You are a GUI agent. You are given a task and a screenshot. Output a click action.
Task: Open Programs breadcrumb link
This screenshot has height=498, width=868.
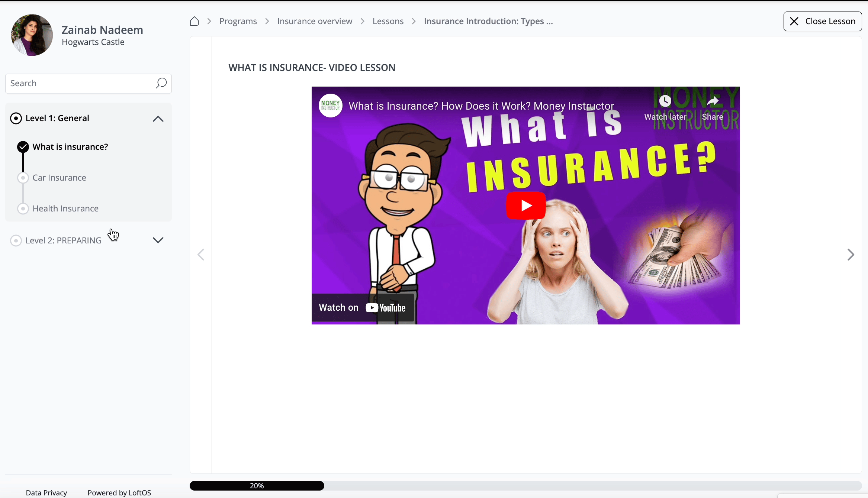pyautogui.click(x=238, y=21)
